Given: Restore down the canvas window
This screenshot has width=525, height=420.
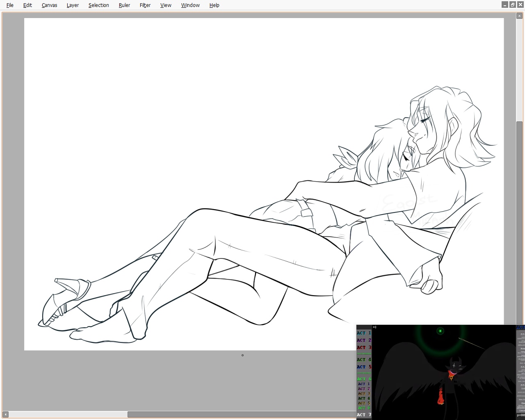Looking at the screenshot, I should 513,5.
